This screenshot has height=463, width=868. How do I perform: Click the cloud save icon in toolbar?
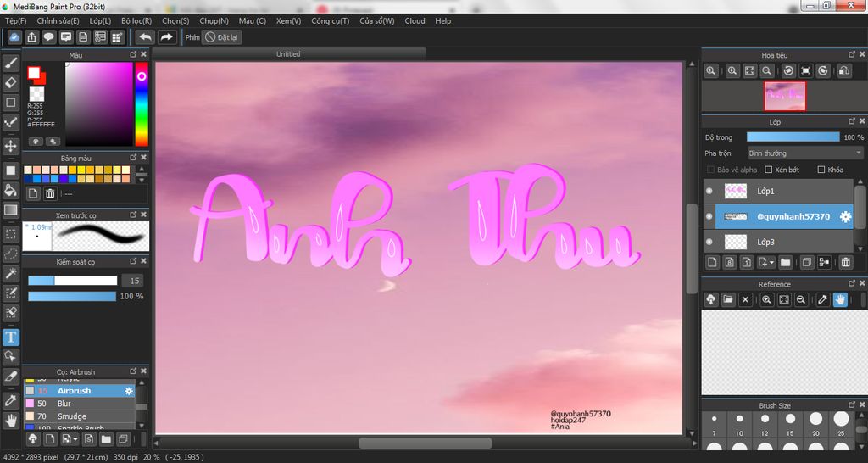(15, 37)
